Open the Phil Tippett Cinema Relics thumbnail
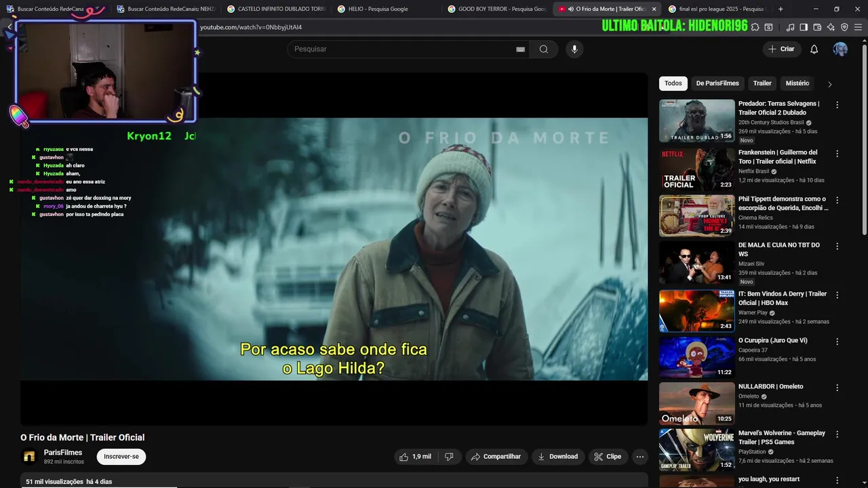 697,216
